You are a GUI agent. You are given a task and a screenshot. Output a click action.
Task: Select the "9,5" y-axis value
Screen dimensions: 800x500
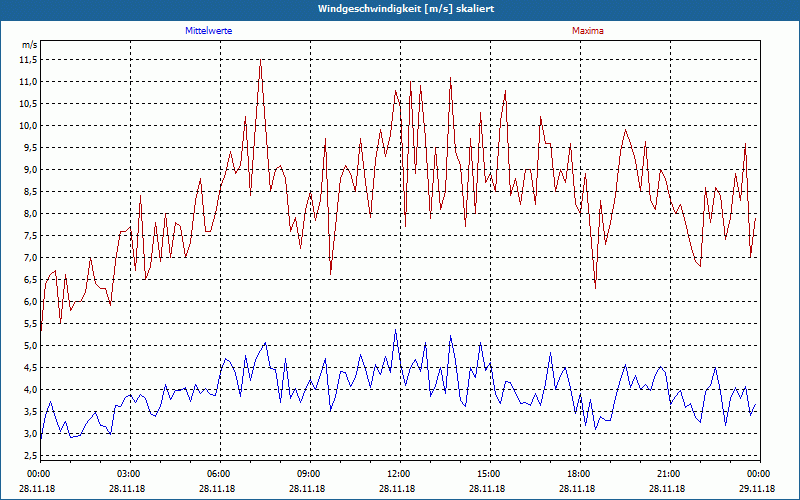(31, 147)
